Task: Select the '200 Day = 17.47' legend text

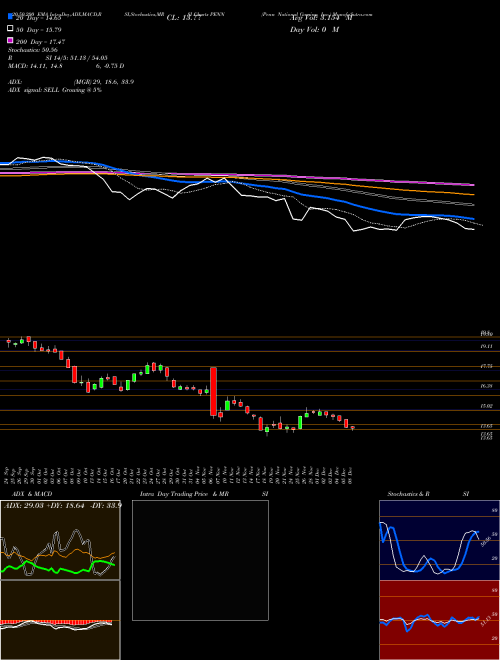Action: pos(40,42)
